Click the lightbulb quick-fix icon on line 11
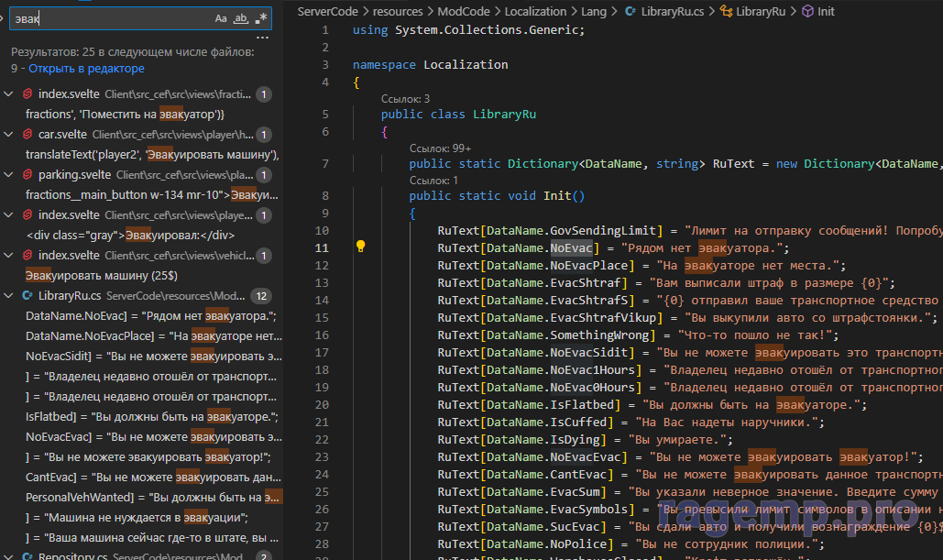This screenshot has height=560, width=943. point(361,247)
